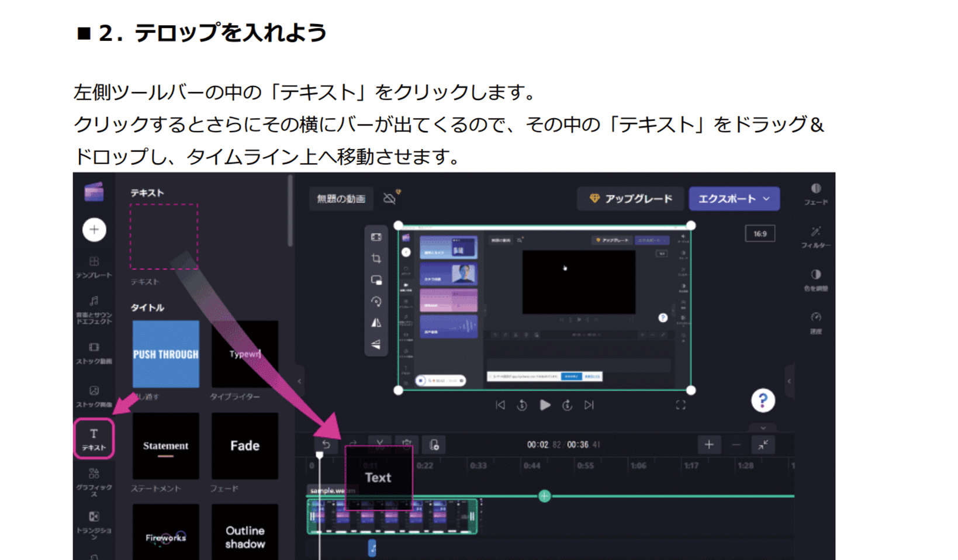Screen dimensions: 958x560
Task: Choose the Fireworks title style
Action: tap(166, 532)
